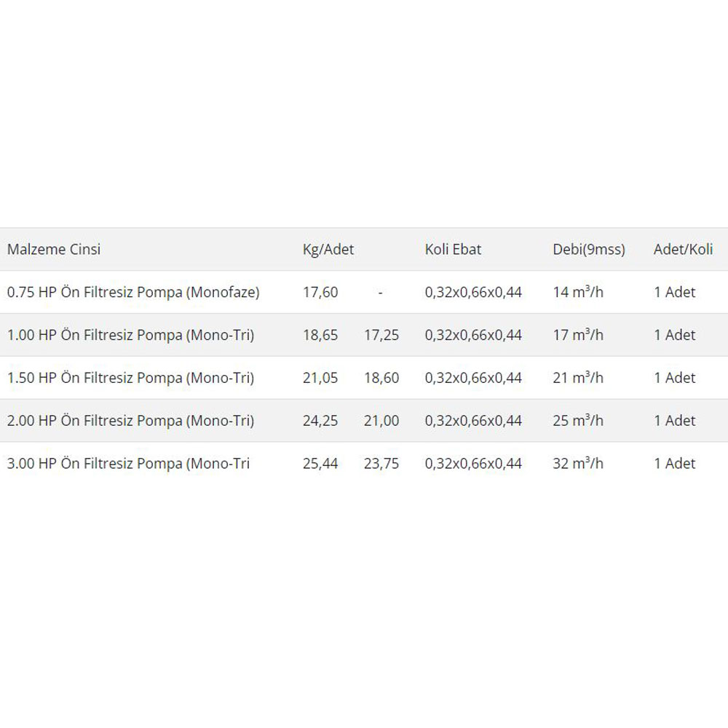Screen dimensions: 728x728
Task: Select the Kg/Adet column header
Action: click(x=328, y=249)
